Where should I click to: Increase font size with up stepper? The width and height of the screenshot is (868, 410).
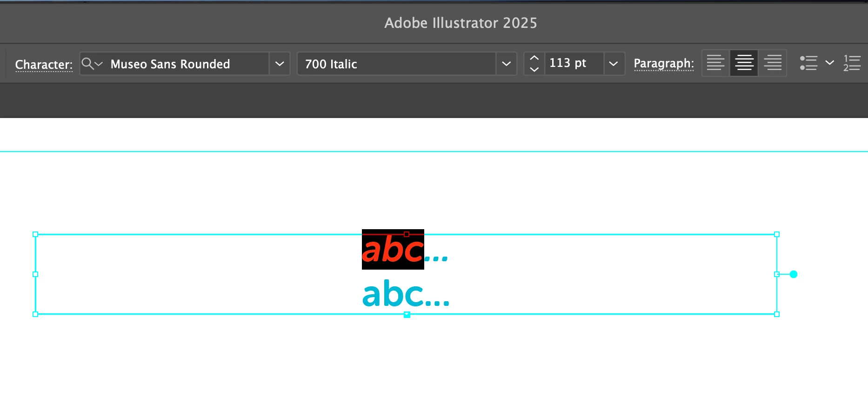tap(534, 58)
